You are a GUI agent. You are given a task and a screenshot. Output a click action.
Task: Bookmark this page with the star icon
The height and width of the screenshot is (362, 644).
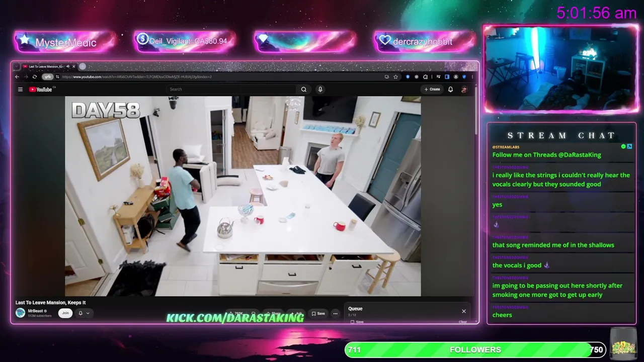395,77
